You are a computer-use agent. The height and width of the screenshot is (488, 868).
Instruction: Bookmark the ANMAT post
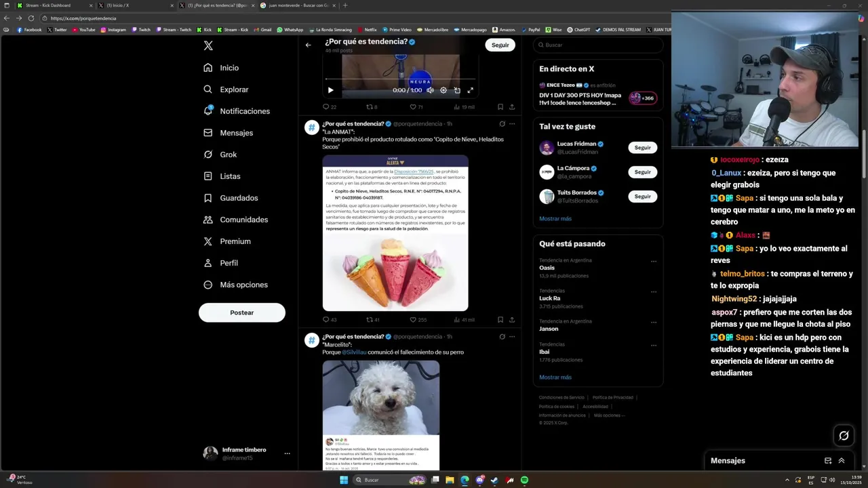coord(500,320)
